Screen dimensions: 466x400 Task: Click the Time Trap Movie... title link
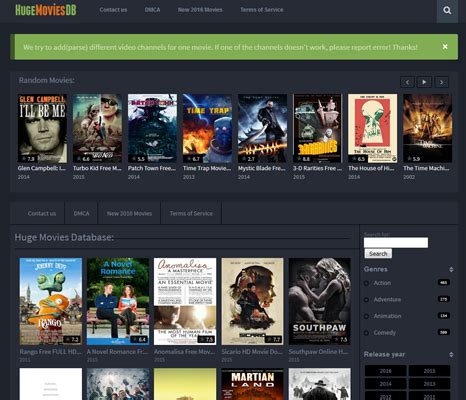pyautogui.click(x=207, y=168)
